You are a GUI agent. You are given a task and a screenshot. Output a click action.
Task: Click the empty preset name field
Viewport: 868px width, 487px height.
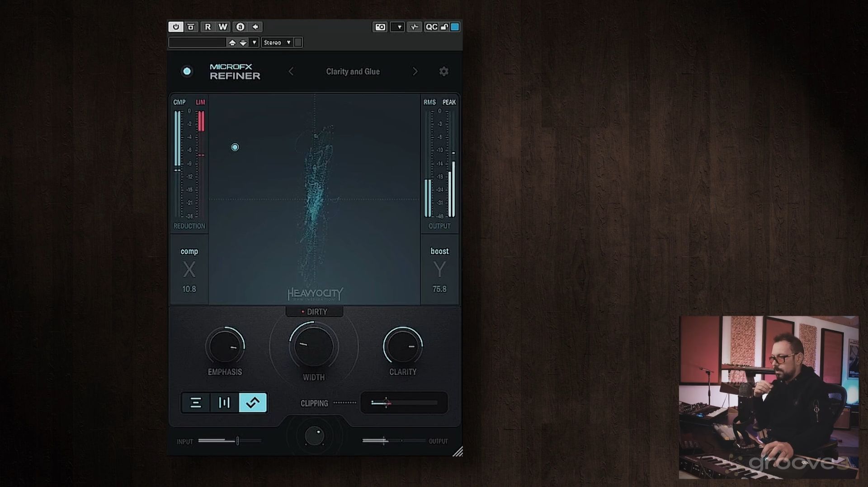coord(197,42)
